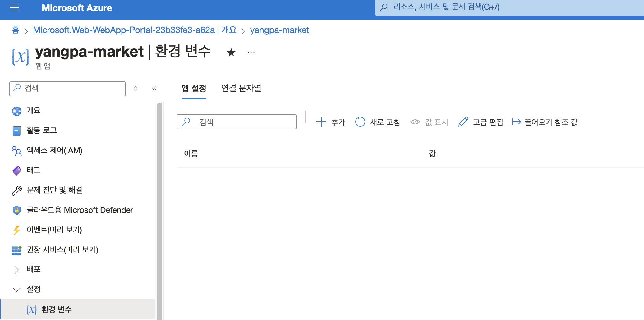
Task: Open 태그 in the sidebar
Action: click(x=34, y=170)
